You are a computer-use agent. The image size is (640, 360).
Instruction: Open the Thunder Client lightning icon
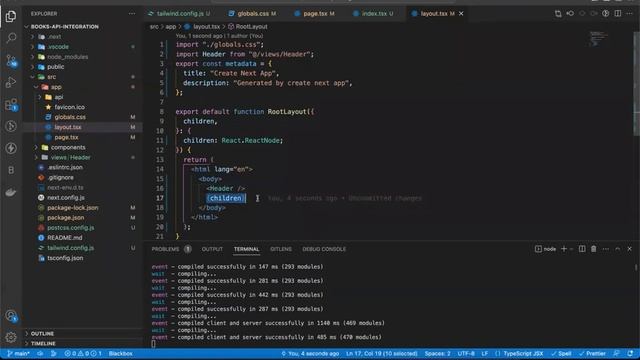11,148
